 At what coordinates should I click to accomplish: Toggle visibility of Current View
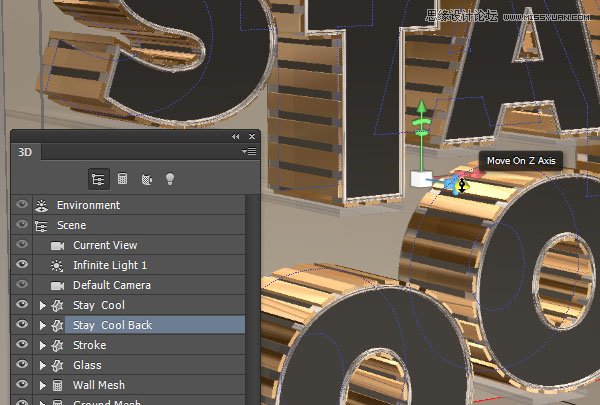[x=22, y=244]
